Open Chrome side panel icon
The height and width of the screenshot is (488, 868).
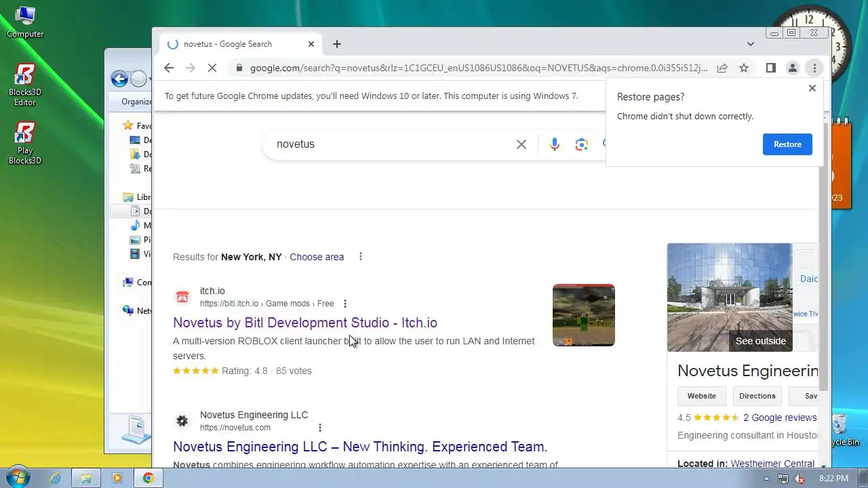770,68
